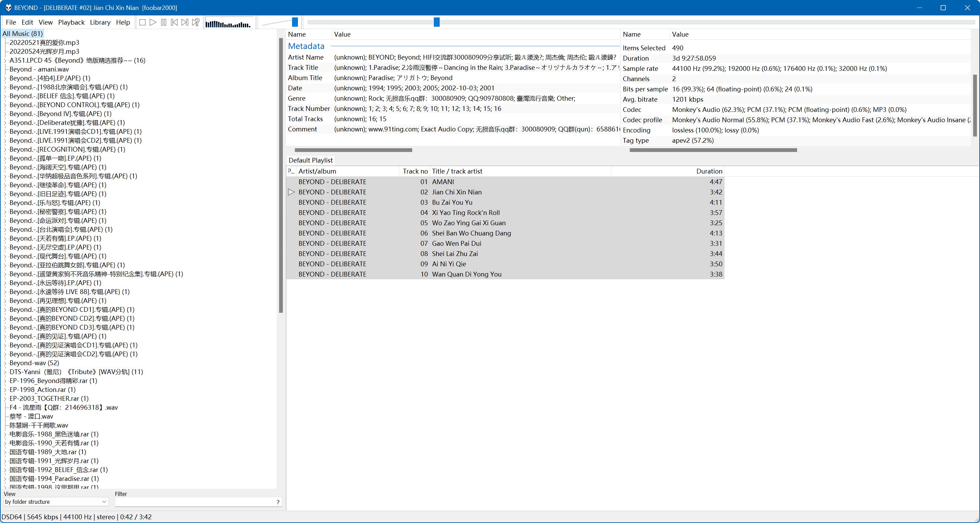The height and width of the screenshot is (523, 980).
Task: Click the metadata panel horizontal scrollbar
Action: [x=353, y=150]
